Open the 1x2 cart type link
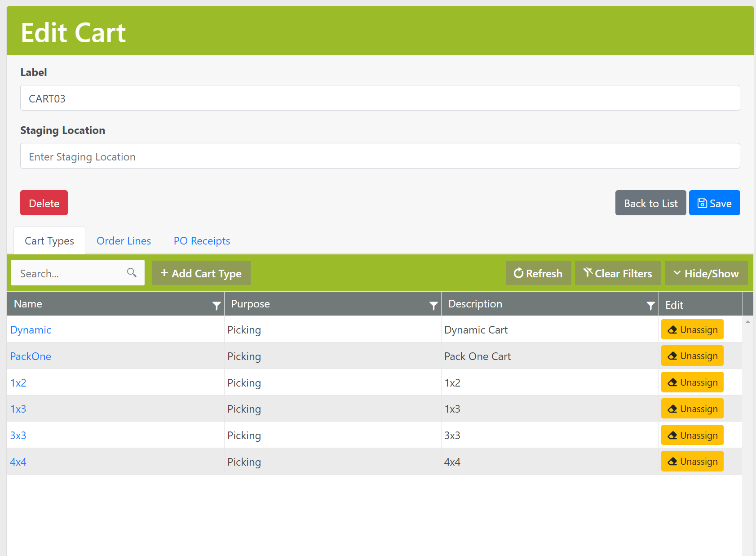The image size is (756, 556). click(x=18, y=383)
